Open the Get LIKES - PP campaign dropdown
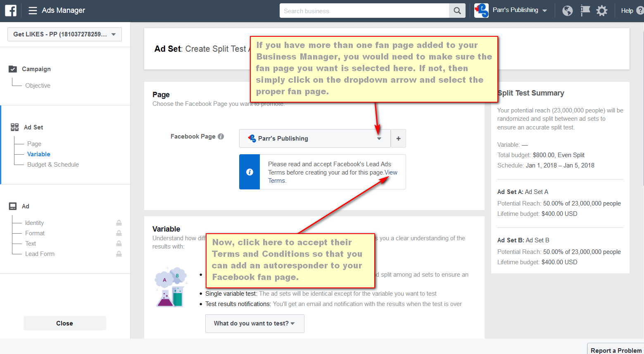Viewport: 644px width, 354px height. pos(64,34)
